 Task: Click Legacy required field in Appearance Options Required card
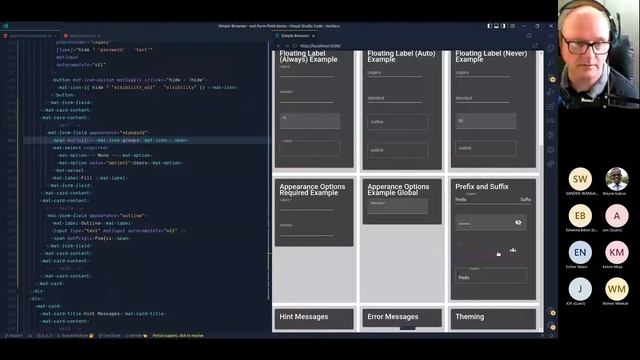[x=307, y=205]
